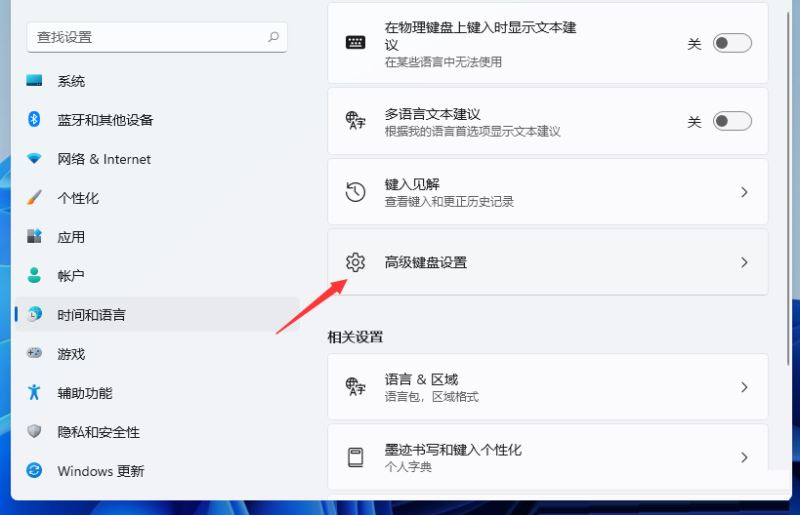Open 墨迹书写和键入个性化 via its chevron
800x515 pixels.
pos(744,458)
